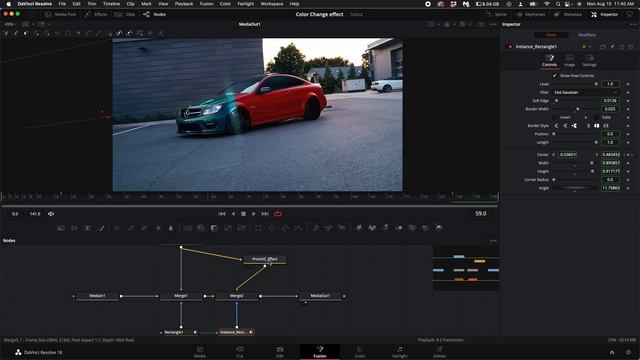The image size is (640, 360).
Task: Open the Fusion menu in menu bar
Action: [206, 4]
